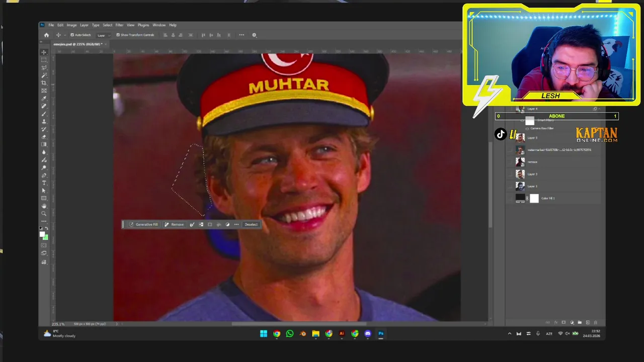Viewport: 644px width, 362px height.
Task: Select the Horizontal Type tool
Action: click(x=44, y=183)
